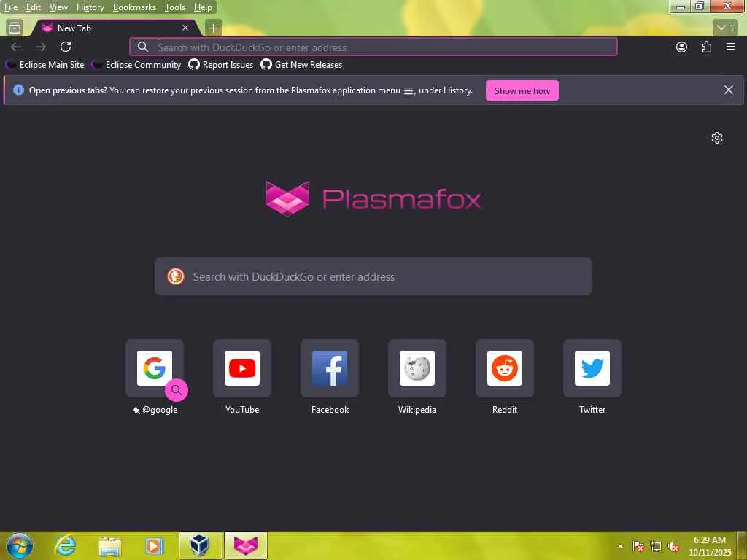Click the muted volume tray icon
This screenshot has height=560, width=747.
(673, 547)
